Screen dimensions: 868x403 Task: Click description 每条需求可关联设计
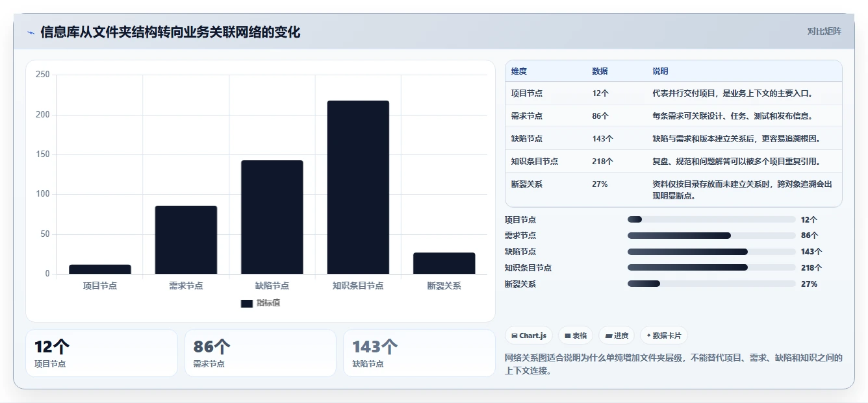coord(733,116)
